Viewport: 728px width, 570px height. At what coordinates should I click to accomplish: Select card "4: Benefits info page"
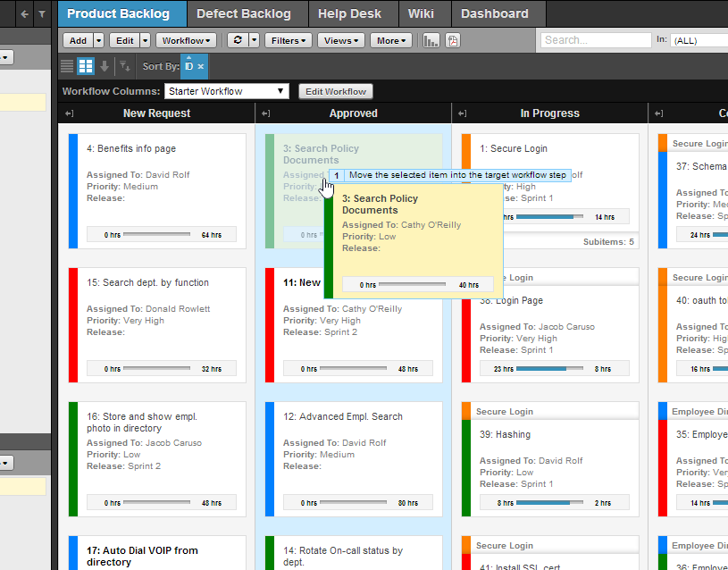click(157, 191)
